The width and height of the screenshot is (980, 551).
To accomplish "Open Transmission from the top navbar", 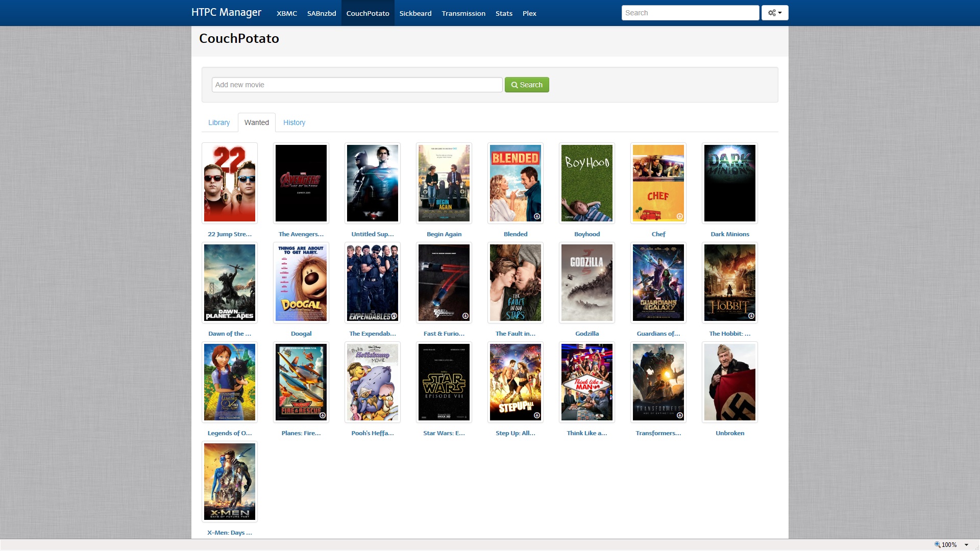I will tap(463, 13).
